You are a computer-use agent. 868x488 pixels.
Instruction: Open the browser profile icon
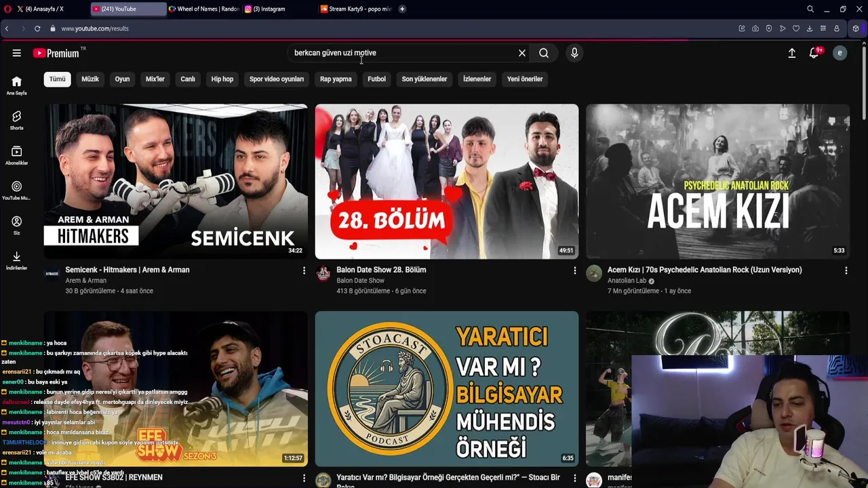point(837,28)
